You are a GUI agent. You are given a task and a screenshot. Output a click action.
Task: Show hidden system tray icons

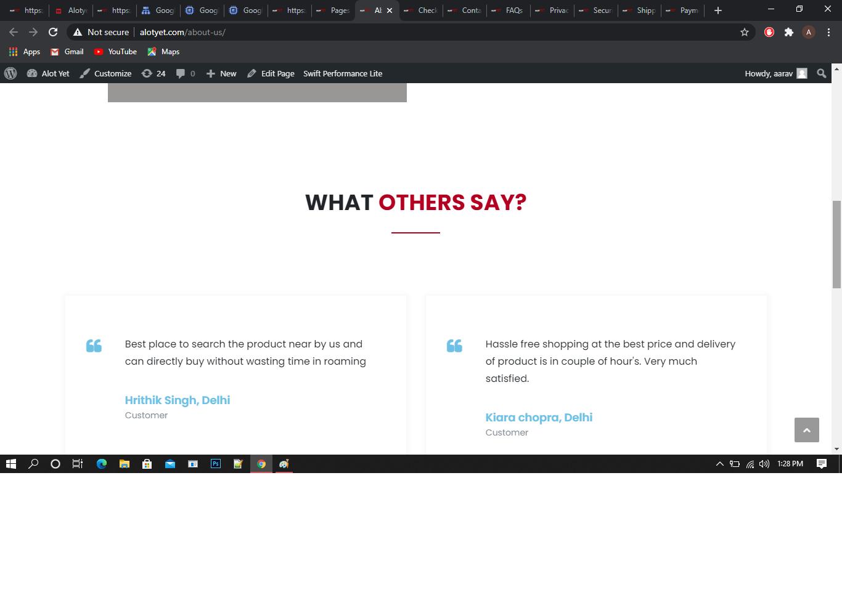(719, 464)
